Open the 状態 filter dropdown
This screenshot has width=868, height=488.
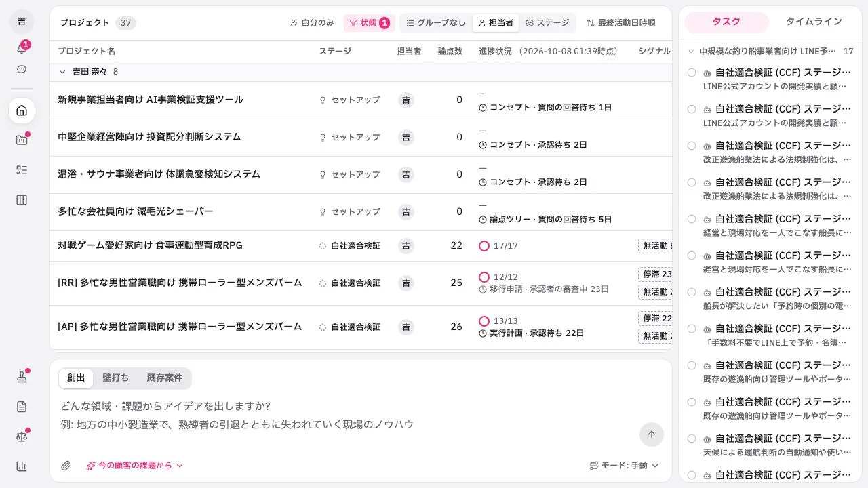click(x=370, y=23)
